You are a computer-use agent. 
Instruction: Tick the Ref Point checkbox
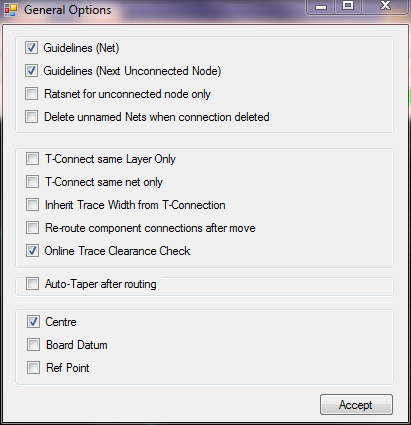33,368
